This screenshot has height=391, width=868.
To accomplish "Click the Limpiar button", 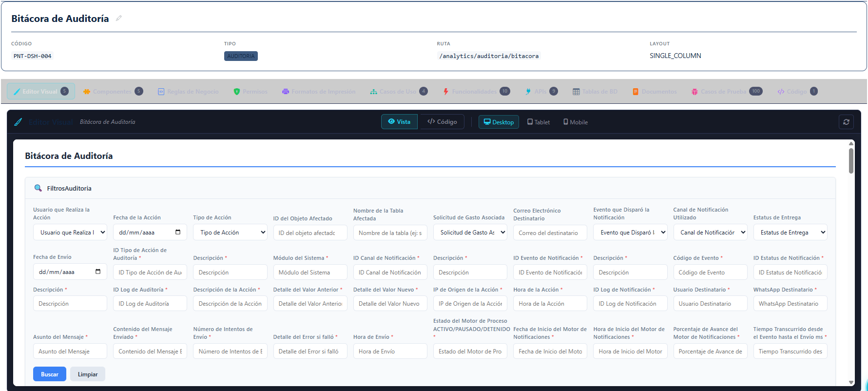I will tap(88, 374).
